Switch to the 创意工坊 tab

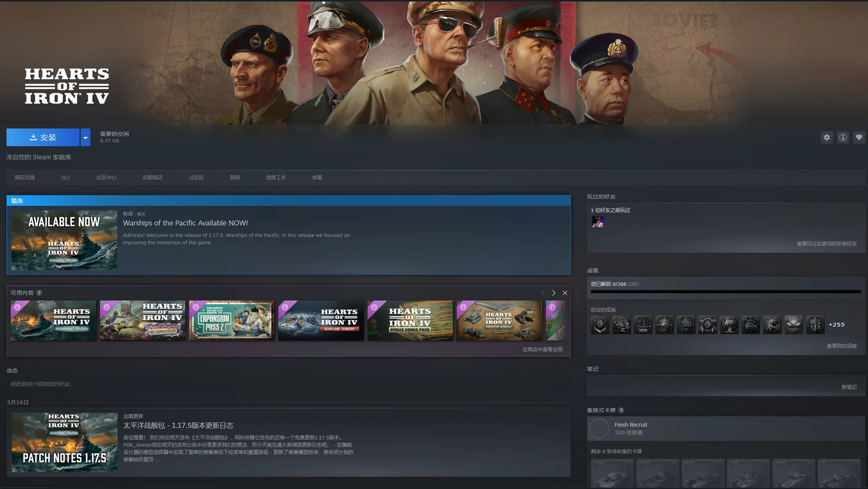pos(276,177)
